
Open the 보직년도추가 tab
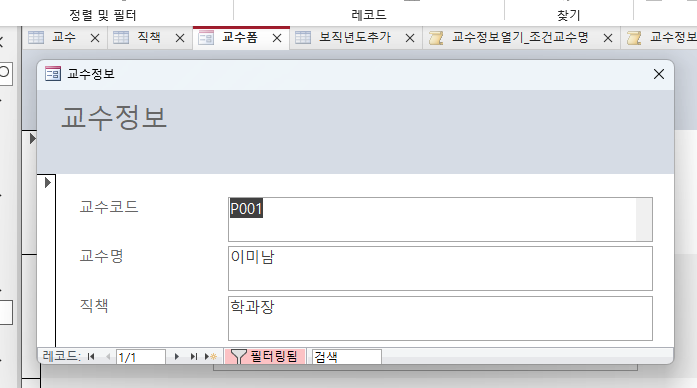[x=355, y=37]
